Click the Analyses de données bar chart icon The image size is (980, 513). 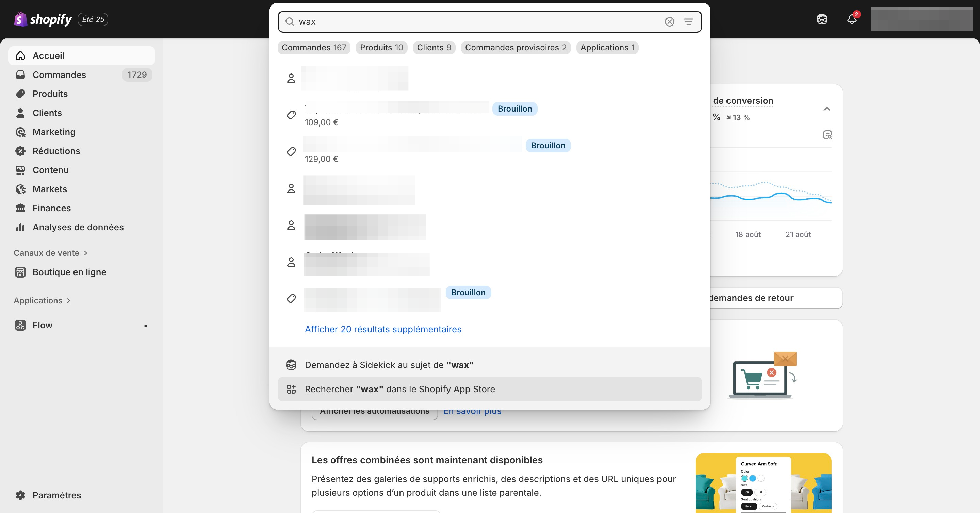[20, 227]
